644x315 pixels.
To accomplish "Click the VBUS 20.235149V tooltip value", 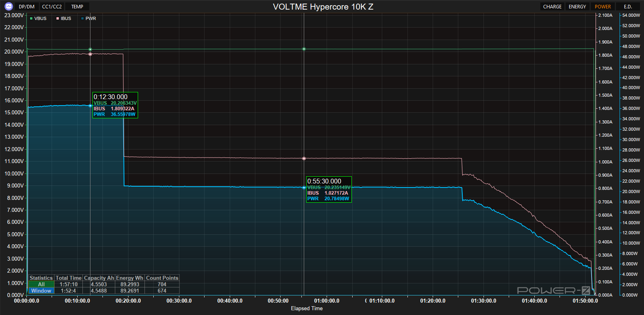I will click(x=337, y=187).
